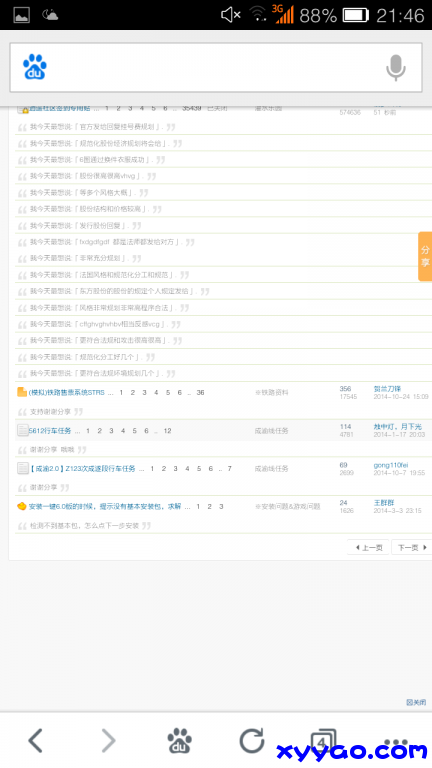Tap the Baidu paw logo in search bar

[34, 67]
